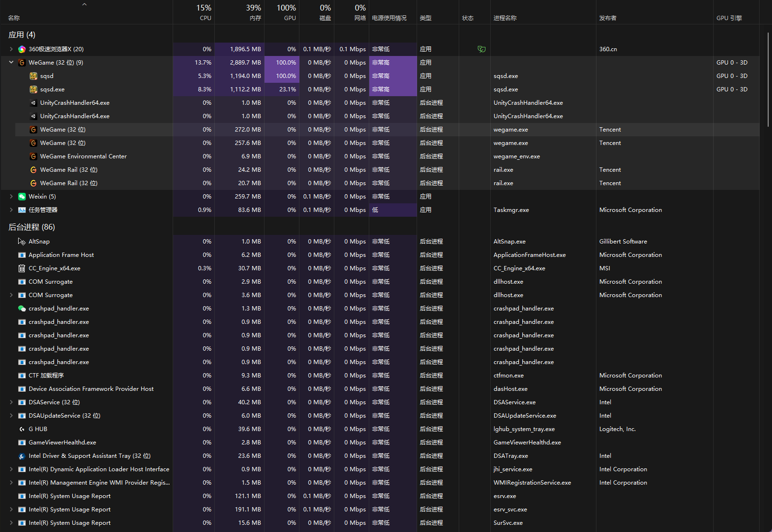This screenshot has height=532, width=772.
Task: Expand the Weixin (5) process group
Action: tap(11, 197)
